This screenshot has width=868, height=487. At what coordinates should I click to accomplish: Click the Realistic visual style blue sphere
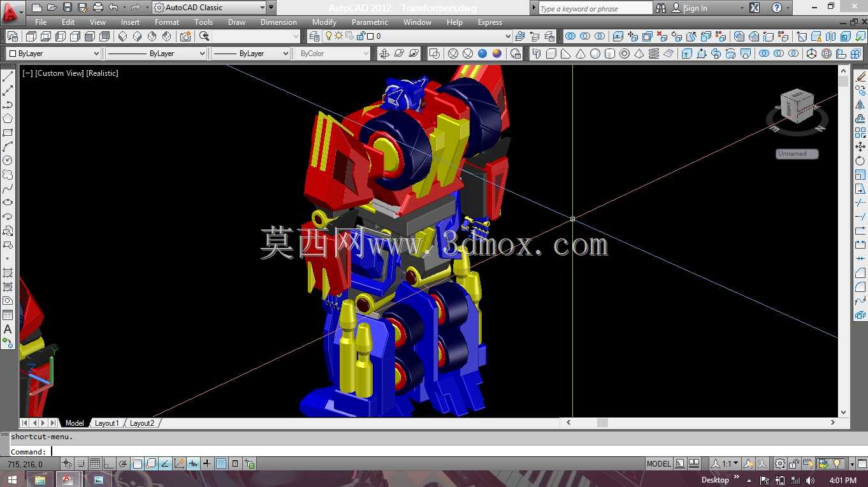pyautogui.click(x=482, y=54)
